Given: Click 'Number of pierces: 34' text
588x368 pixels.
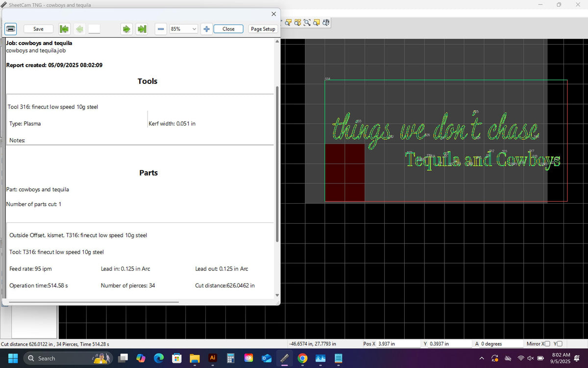Looking at the screenshot, I should pyautogui.click(x=128, y=286).
